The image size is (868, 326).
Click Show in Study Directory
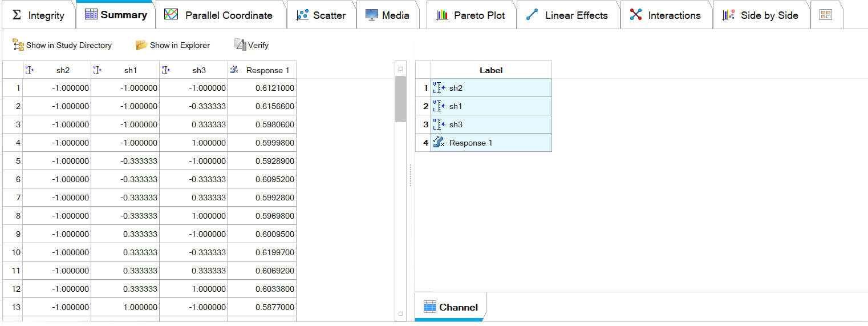(62, 45)
